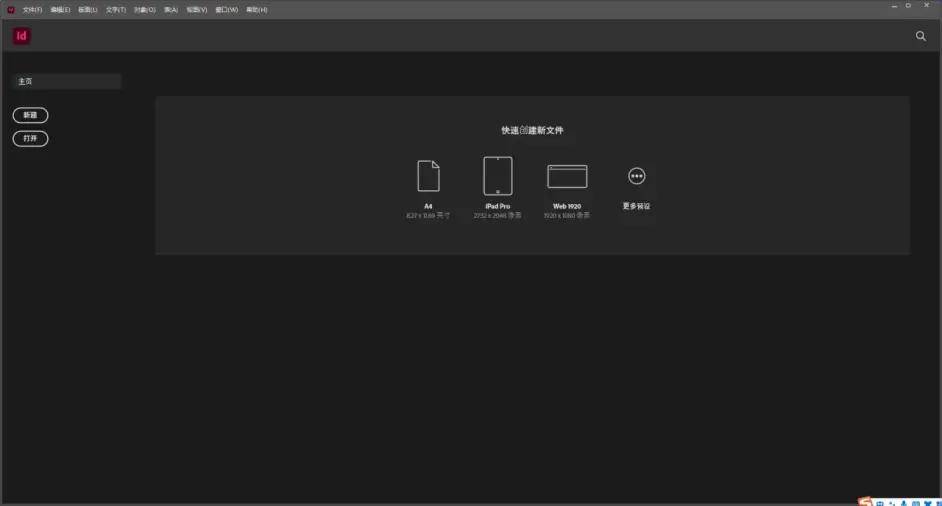Open more presets ellipsis icon
942x506 pixels.
[x=636, y=176]
